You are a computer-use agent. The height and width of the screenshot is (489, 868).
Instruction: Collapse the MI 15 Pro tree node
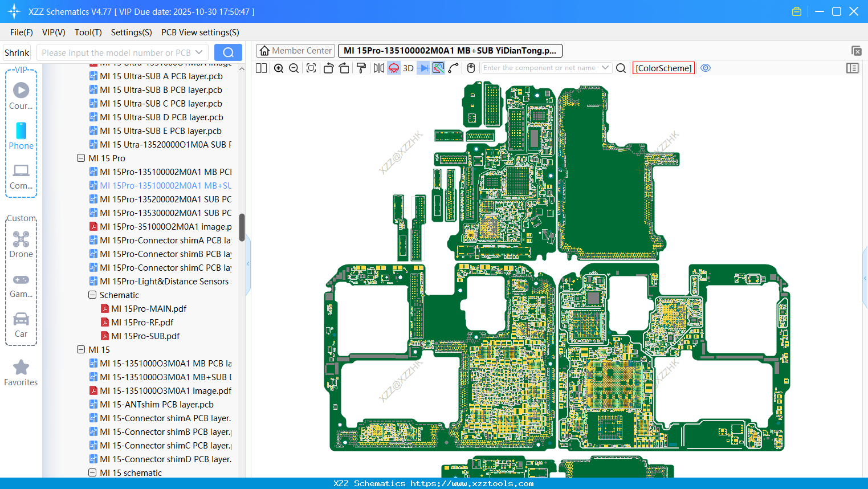coord(81,158)
